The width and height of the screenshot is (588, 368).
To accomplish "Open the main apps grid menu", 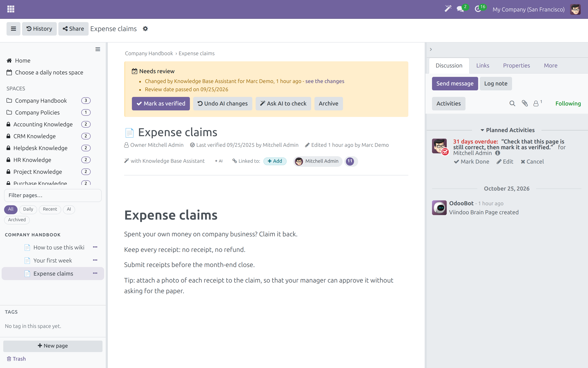I will (x=11, y=9).
